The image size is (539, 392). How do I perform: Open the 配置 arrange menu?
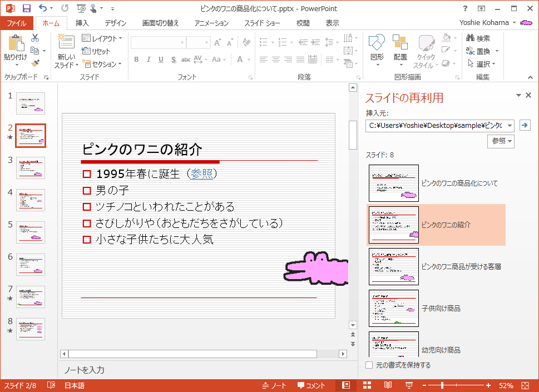(x=400, y=51)
